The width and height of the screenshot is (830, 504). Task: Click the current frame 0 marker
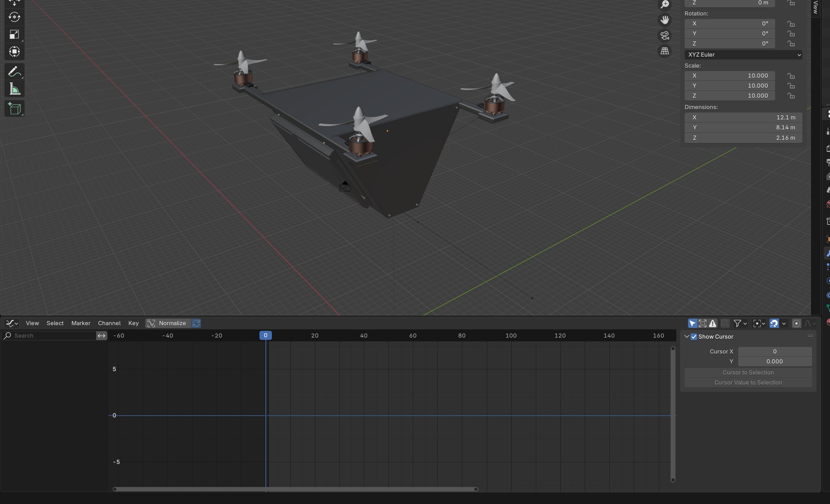click(x=266, y=335)
